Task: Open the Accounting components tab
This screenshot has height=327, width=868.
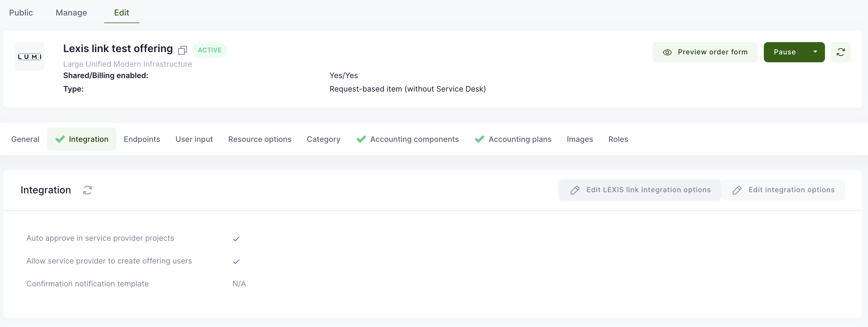Action: (414, 139)
